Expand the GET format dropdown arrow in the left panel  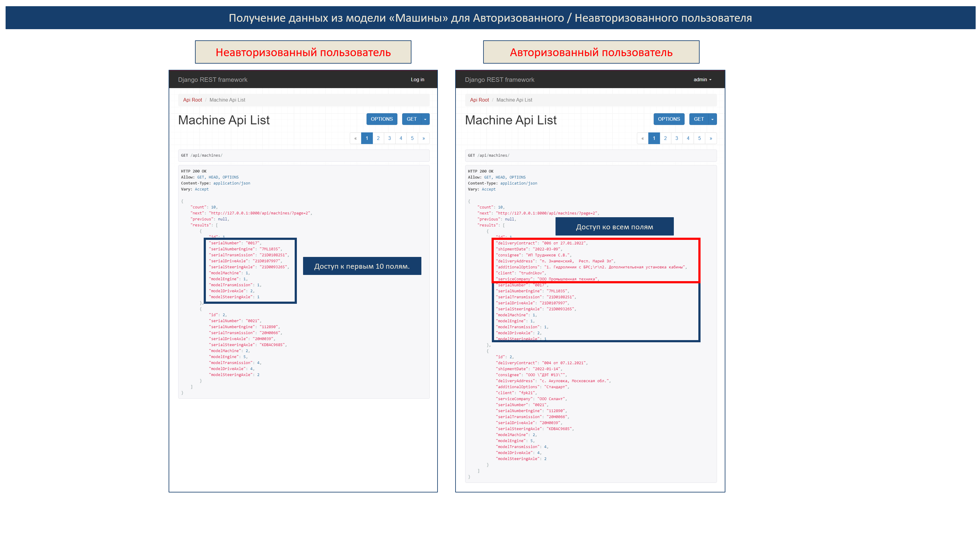point(425,119)
